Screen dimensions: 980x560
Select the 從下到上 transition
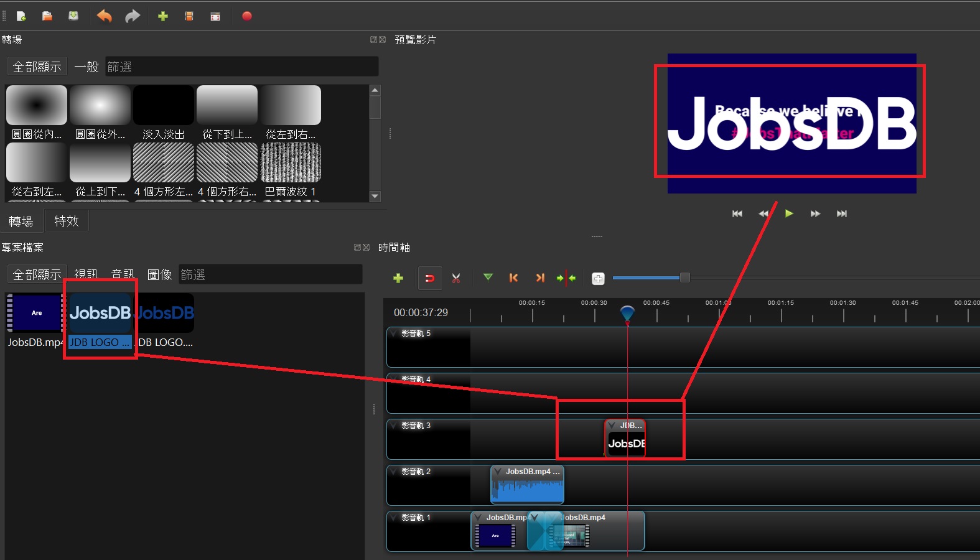(x=227, y=113)
